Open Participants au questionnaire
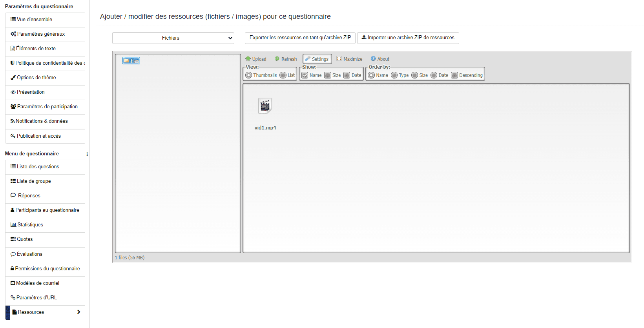The image size is (644, 328). (x=45, y=210)
